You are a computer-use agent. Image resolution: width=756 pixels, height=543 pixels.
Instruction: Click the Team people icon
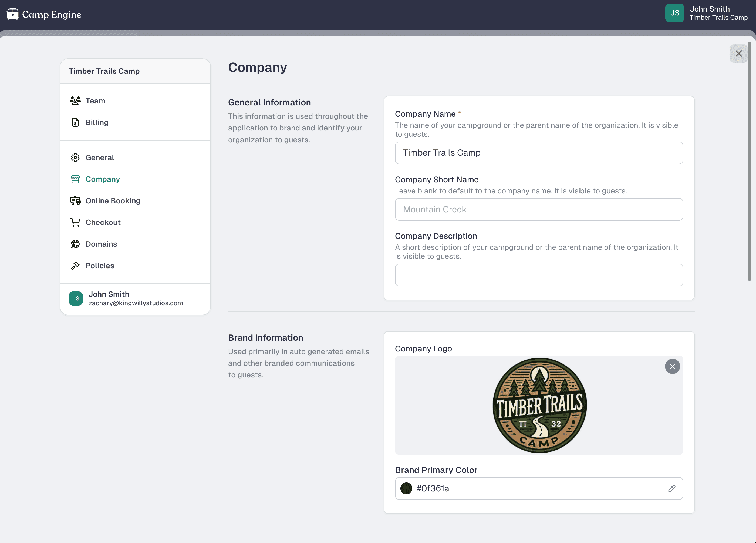click(x=75, y=101)
